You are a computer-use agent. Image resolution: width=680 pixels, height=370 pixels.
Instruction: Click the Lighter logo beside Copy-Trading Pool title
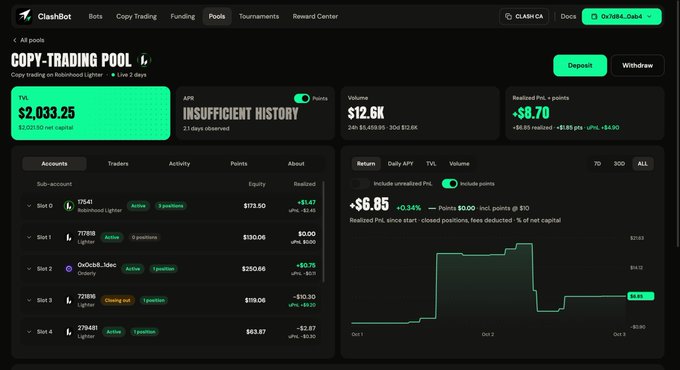[144, 60]
